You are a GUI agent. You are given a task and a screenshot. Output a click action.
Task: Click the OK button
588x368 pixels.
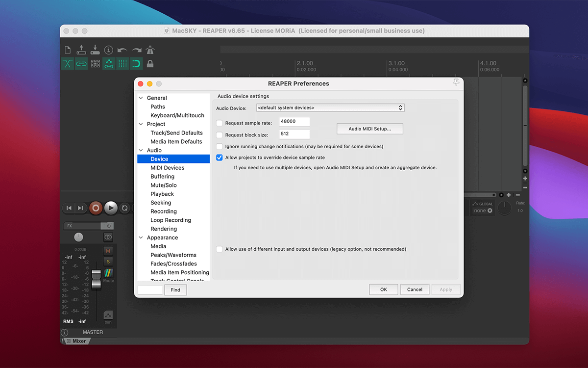[x=384, y=289]
